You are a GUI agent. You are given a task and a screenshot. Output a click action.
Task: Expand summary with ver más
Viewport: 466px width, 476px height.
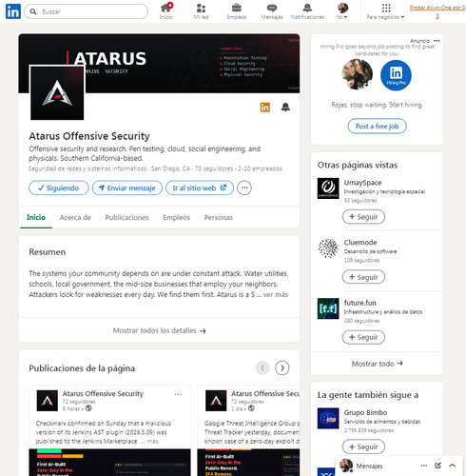coord(276,294)
